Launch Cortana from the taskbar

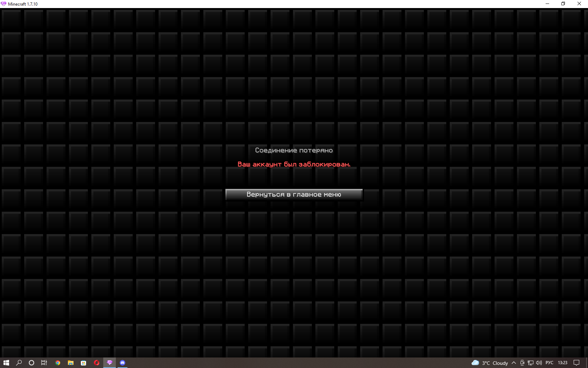31,363
